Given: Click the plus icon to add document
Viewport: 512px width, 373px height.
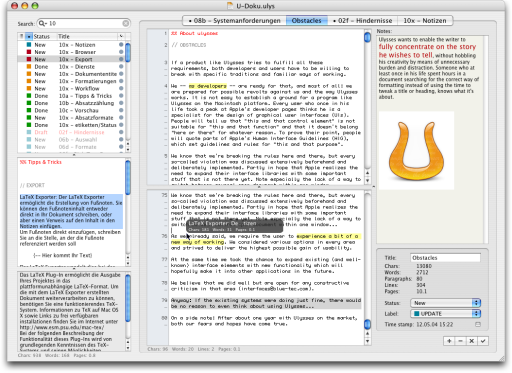Looking at the screenshot, I should 449,341.
